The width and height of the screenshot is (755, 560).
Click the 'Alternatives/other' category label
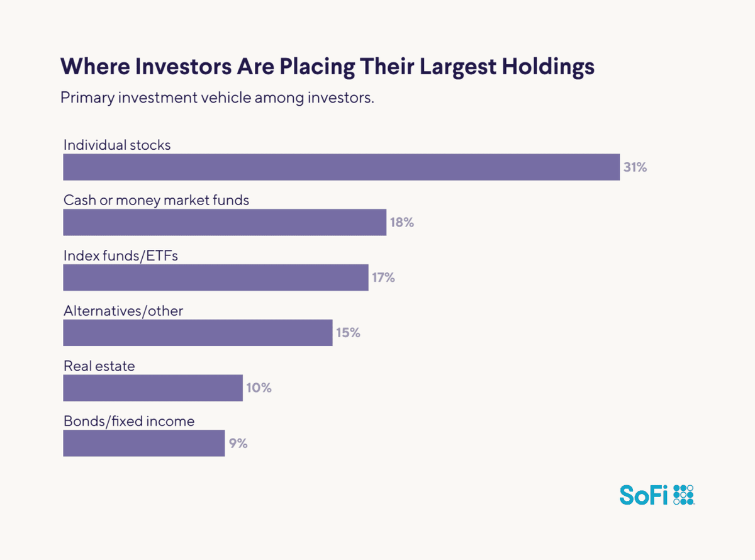pyautogui.click(x=123, y=310)
